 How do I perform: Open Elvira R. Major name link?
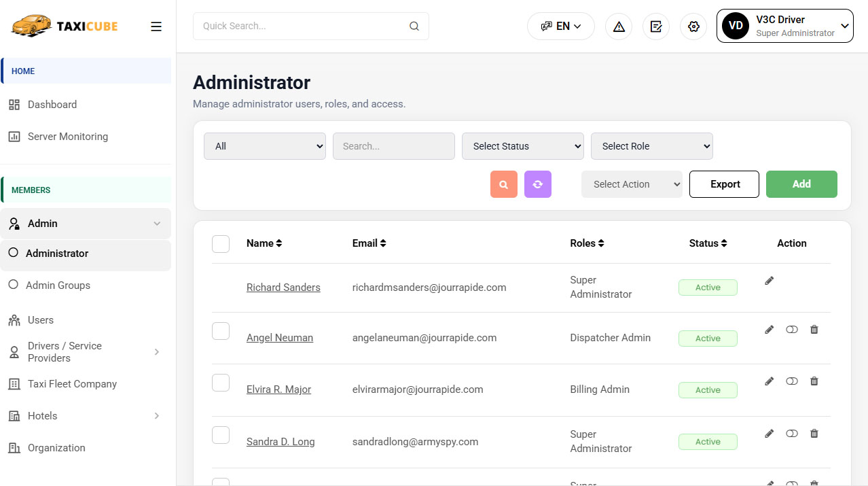pos(278,389)
